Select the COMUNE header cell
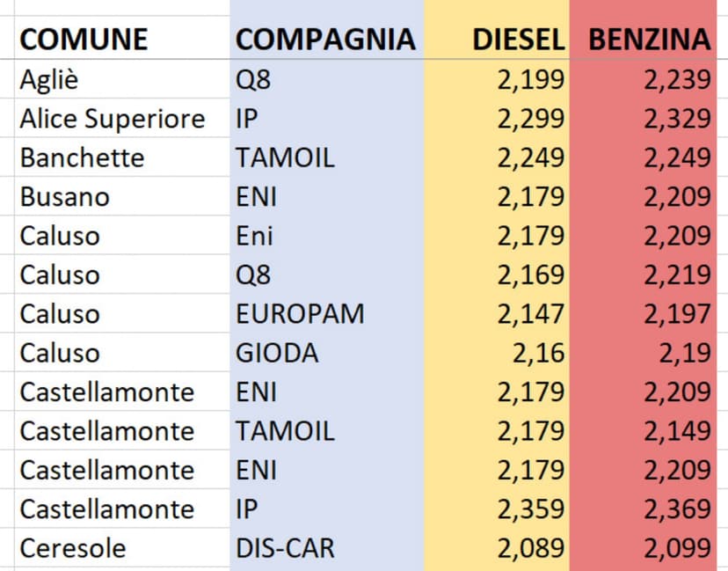The width and height of the screenshot is (728, 571). pos(84,40)
